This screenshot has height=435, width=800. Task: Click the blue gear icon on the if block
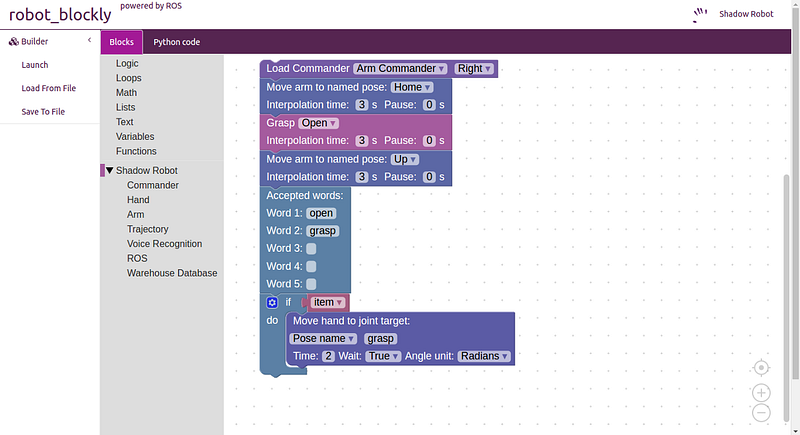(272, 302)
